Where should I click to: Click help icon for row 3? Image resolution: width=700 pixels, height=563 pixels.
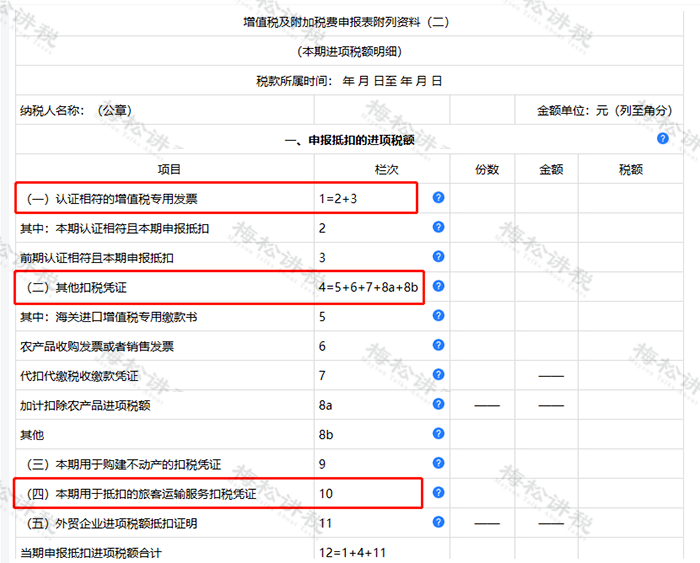click(438, 256)
